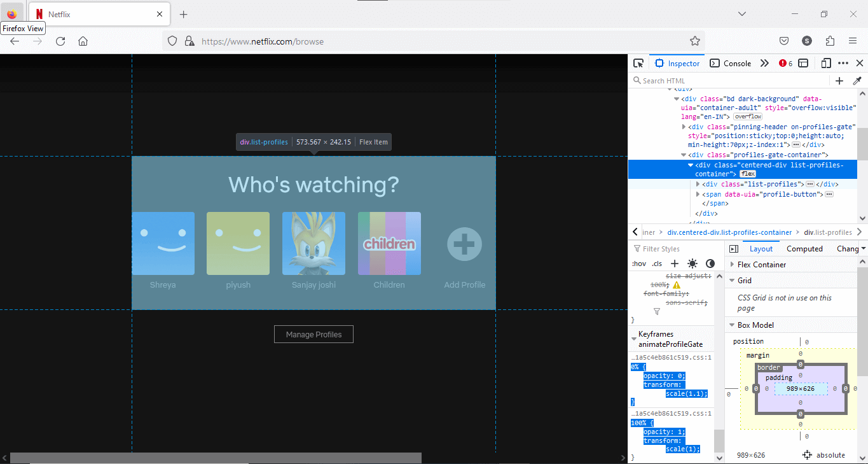The width and height of the screenshot is (868, 464).
Task: Click the plus icon beside Search HTML
Action: (x=839, y=81)
